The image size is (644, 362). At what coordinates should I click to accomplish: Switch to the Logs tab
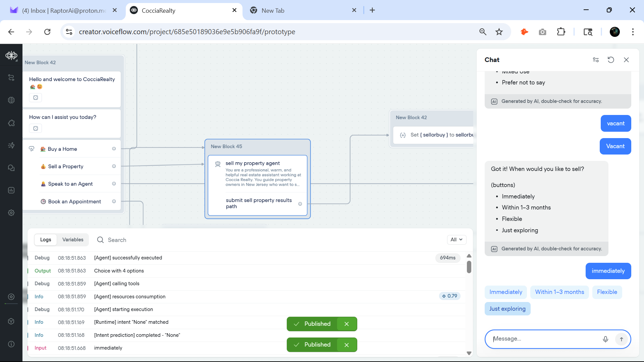(x=46, y=240)
